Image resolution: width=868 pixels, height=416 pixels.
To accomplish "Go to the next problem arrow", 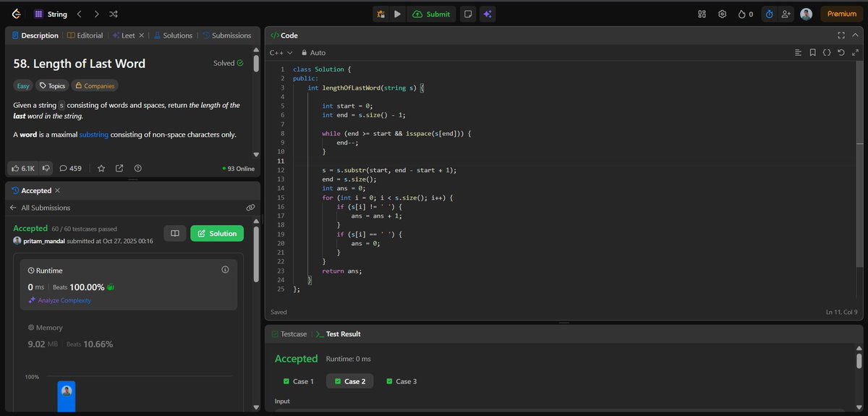I will point(95,14).
